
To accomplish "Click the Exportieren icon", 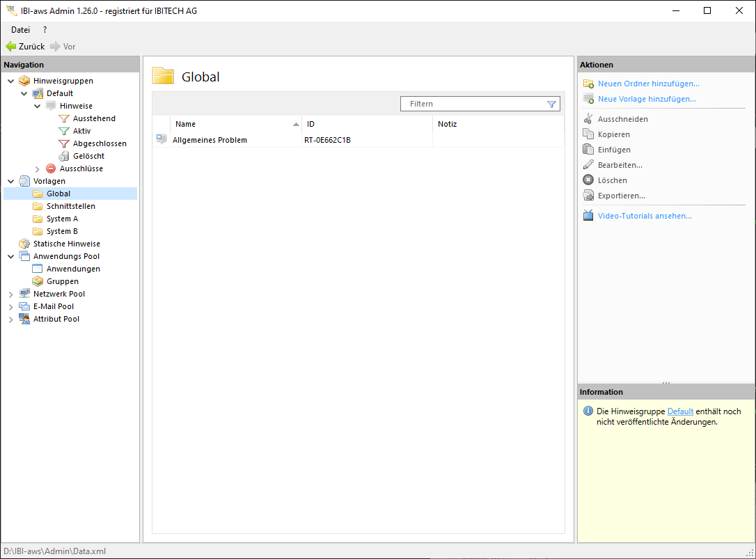I will click(x=588, y=196).
